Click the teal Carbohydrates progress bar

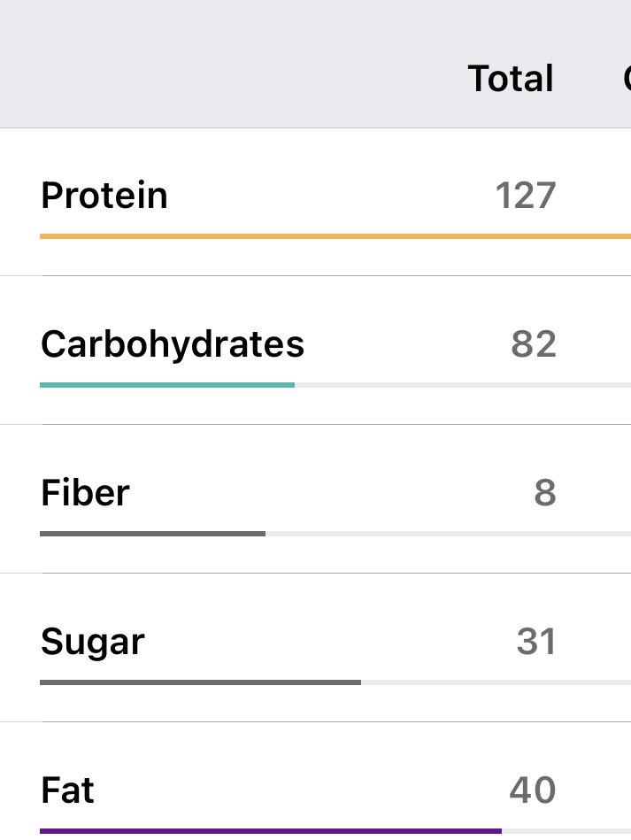point(167,385)
